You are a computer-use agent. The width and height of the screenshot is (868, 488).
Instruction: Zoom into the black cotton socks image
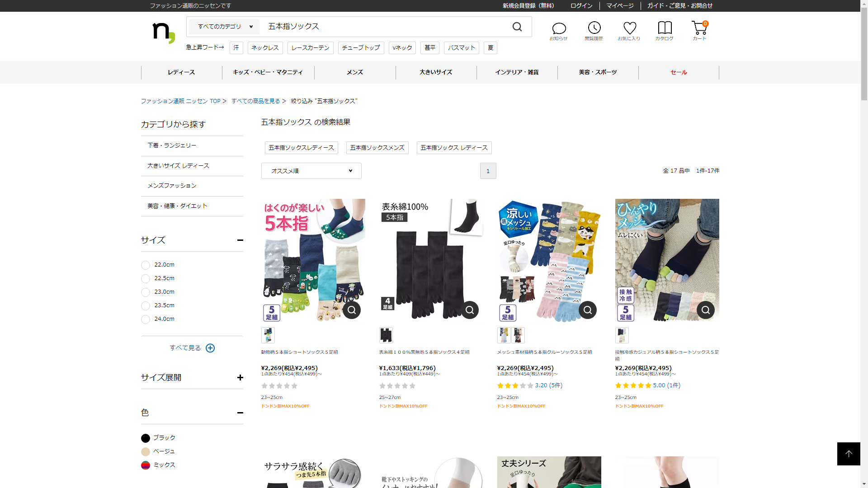coord(470,310)
